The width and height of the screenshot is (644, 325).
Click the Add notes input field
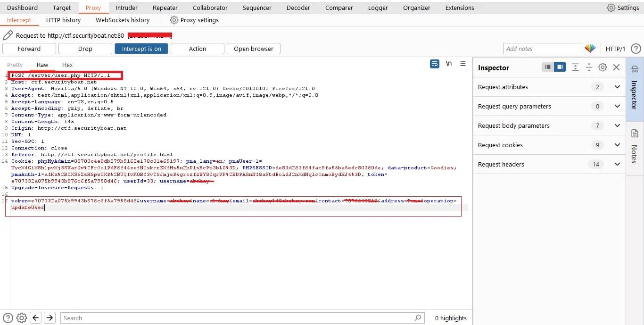543,49
